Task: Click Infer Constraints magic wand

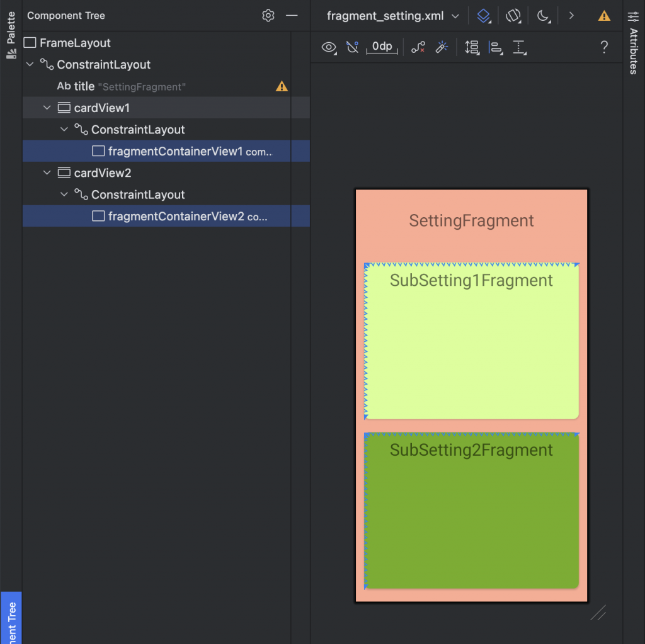Action: pyautogui.click(x=442, y=47)
